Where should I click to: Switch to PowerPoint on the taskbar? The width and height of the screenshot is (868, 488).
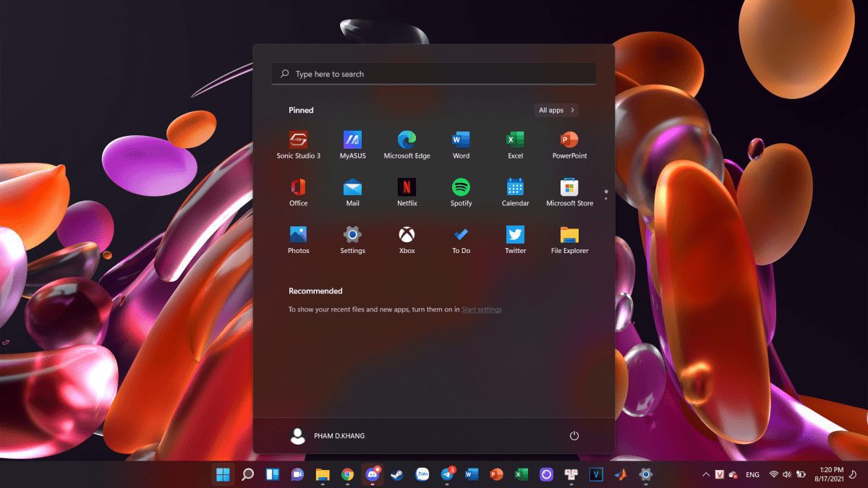pyautogui.click(x=496, y=474)
